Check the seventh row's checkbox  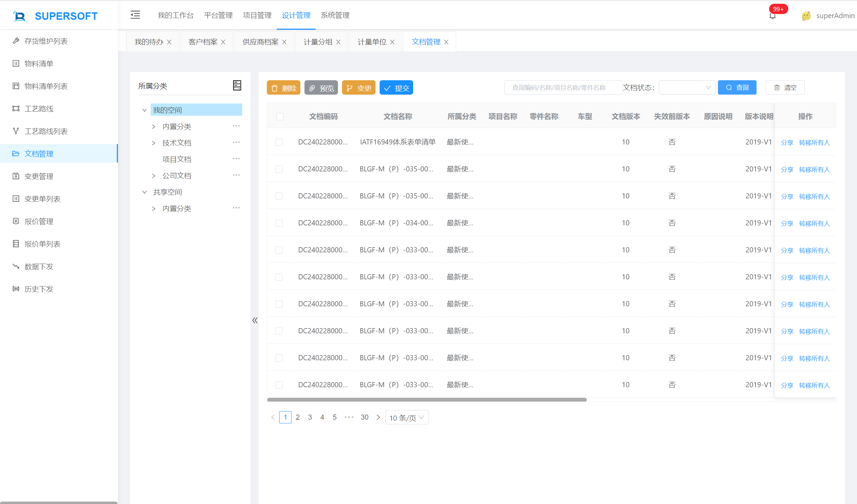pos(279,304)
